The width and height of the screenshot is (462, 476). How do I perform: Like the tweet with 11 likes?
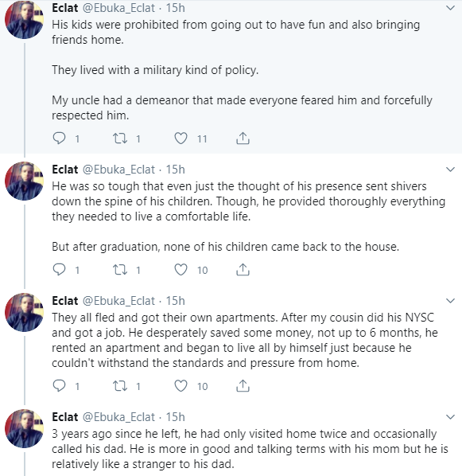181,139
